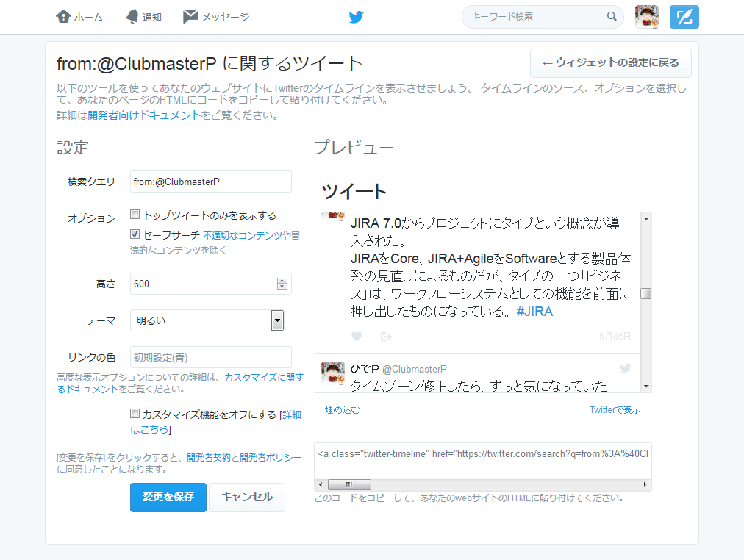Click the Twitter bird logo in the header
The width and height of the screenshot is (744, 560).
pos(357,17)
